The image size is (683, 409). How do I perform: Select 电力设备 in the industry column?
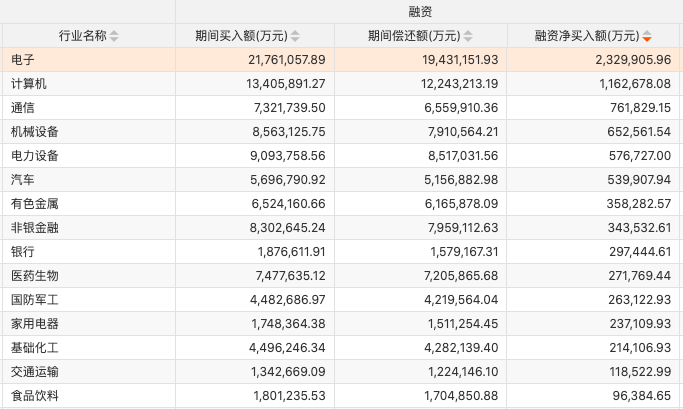[x=35, y=156]
